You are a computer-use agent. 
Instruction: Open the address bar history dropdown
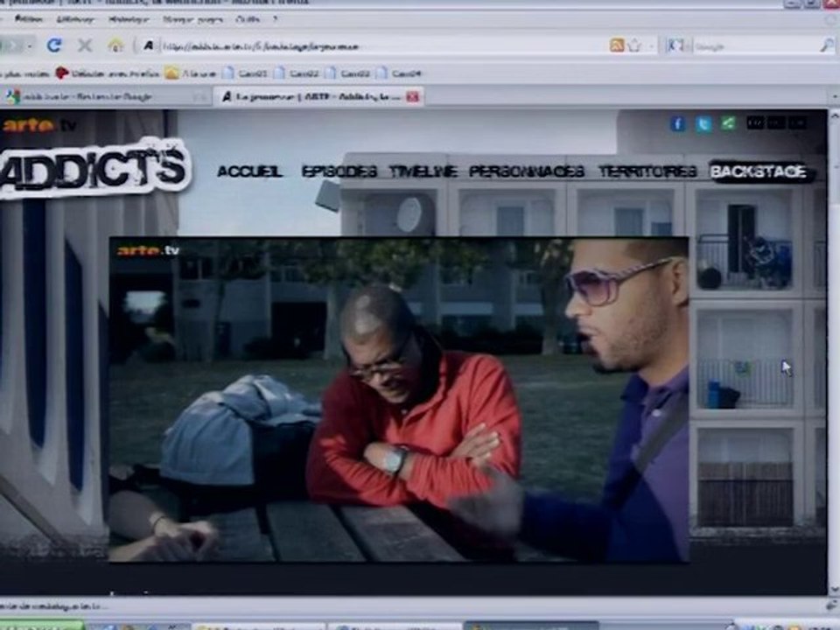(x=651, y=46)
